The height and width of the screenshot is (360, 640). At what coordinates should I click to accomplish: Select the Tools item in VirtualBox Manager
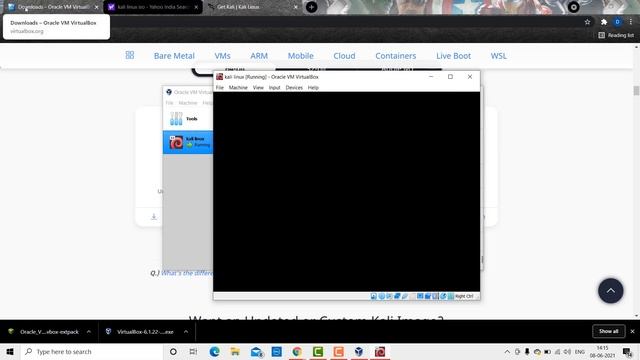[188, 119]
